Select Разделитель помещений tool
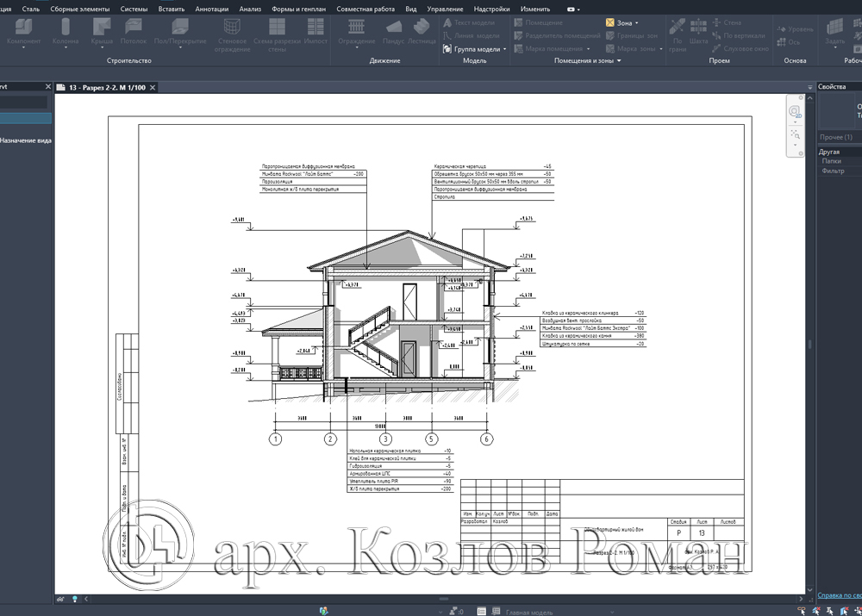This screenshot has height=616, width=862. (x=557, y=35)
